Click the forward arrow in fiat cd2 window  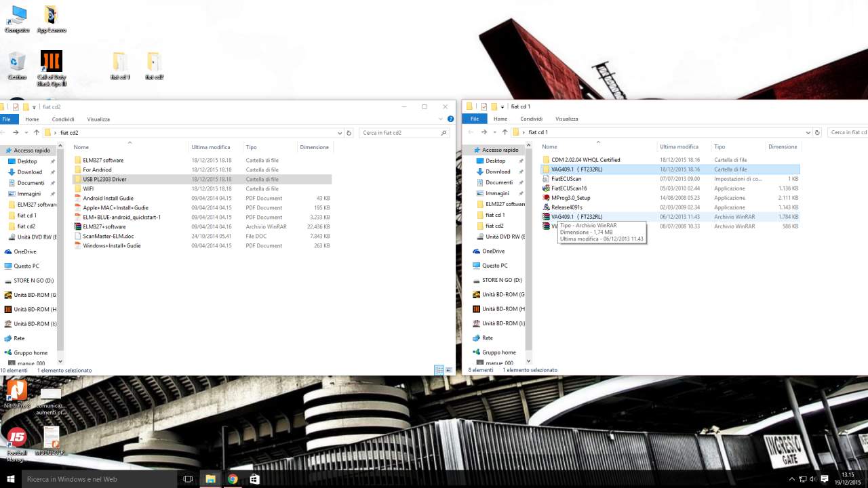(x=16, y=133)
